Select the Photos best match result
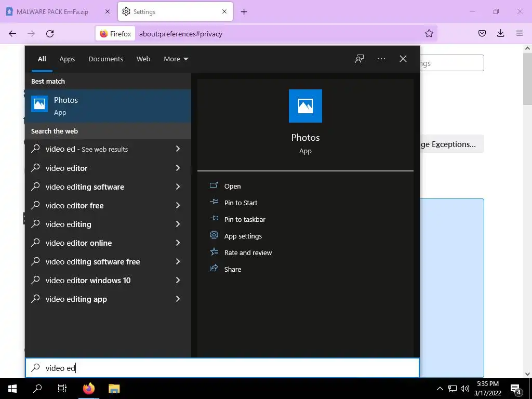The width and height of the screenshot is (532, 399). (x=108, y=106)
